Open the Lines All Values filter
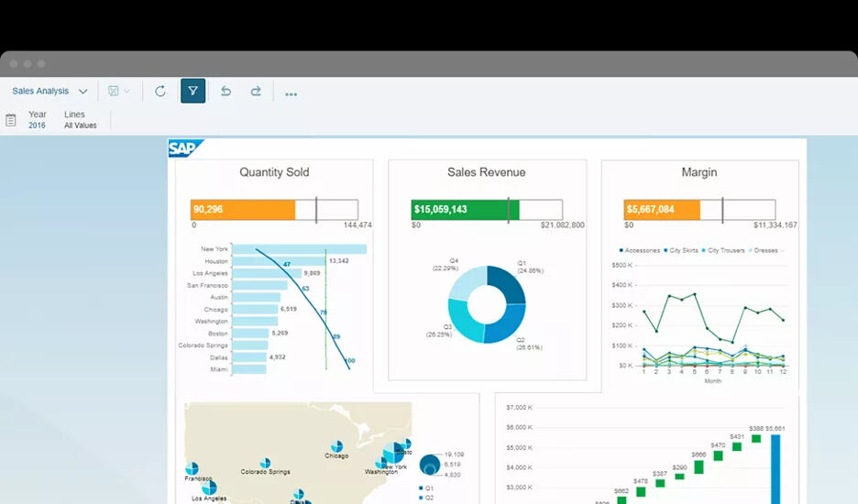 pos(80,120)
